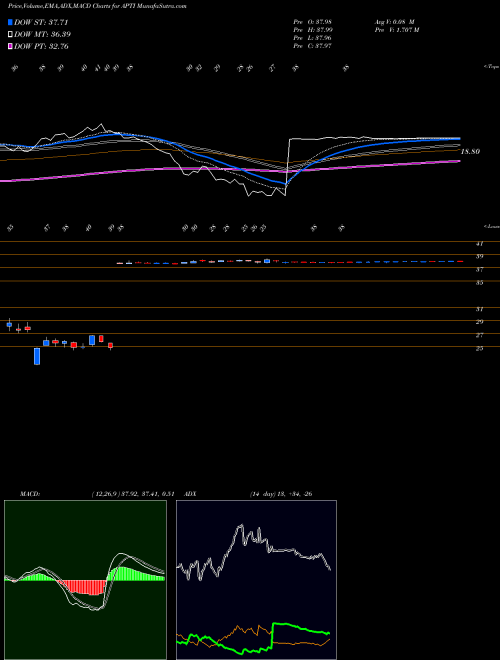Click the magenta DOW PT legend swatch
The width and height of the screenshot is (500, 660).
[10, 46]
